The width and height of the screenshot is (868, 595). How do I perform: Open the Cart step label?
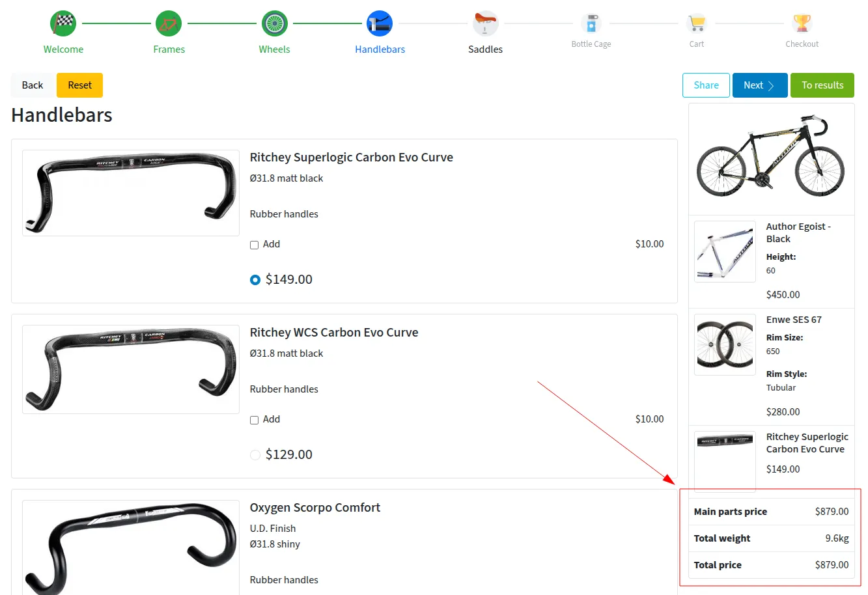pos(696,44)
